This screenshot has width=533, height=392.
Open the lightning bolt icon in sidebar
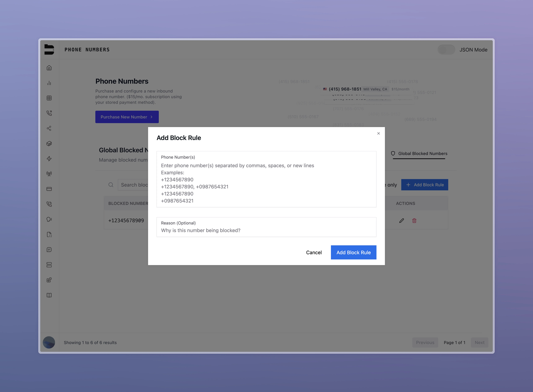pos(49,159)
